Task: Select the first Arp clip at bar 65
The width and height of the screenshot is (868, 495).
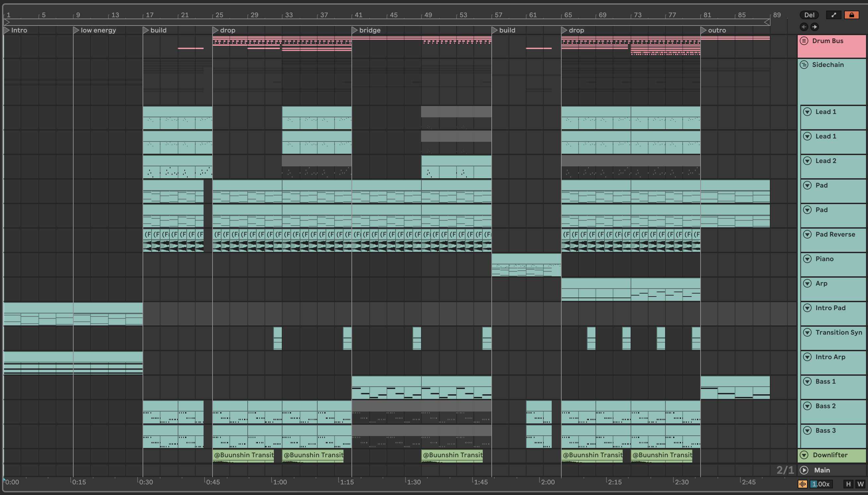Action: pyautogui.click(x=596, y=289)
